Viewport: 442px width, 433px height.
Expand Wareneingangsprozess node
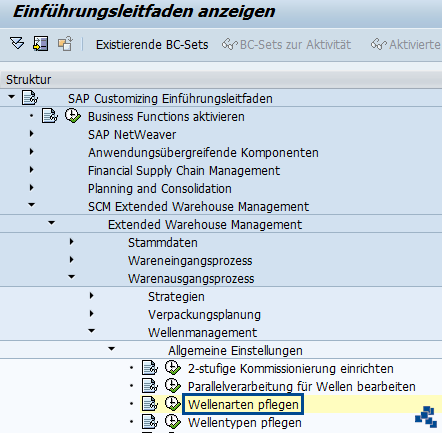coord(72,260)
